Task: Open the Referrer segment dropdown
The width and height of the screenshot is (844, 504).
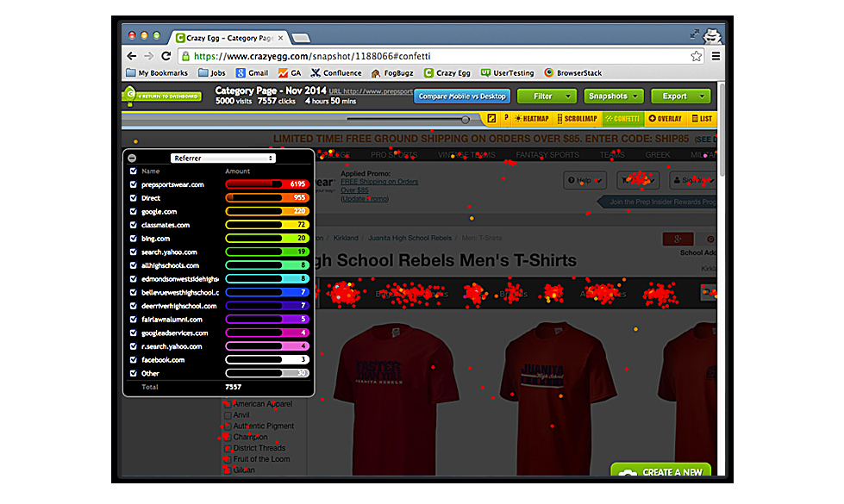Action: tap(222, 159)
